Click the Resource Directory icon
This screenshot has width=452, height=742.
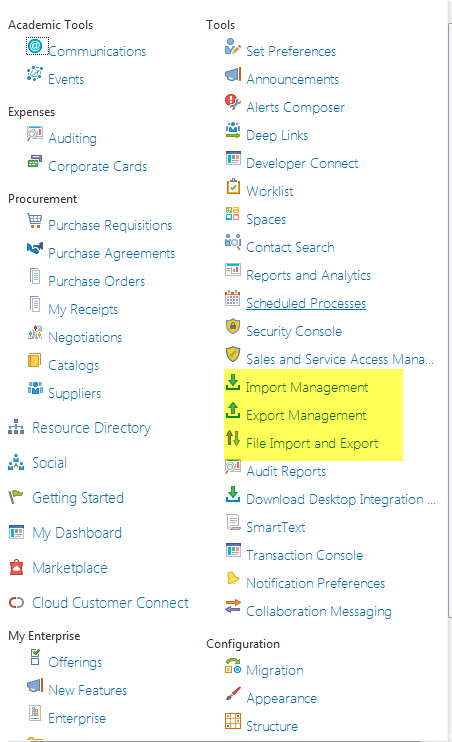click(16, 427)
